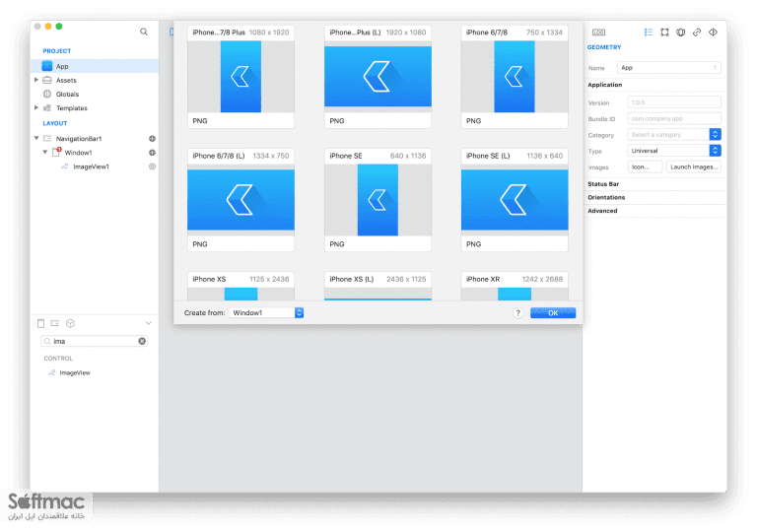Image resolution: width=757 pixels, height=532 pixels.
Task: Expand the Orientations section
Action: coord(606,197)
